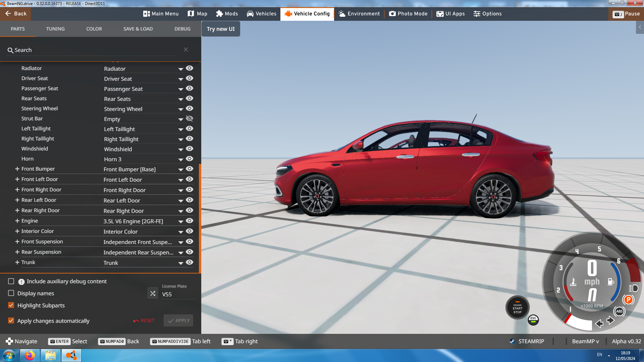Click the right turn signal arrow
644x362 pixels.
(x=610, y=320)
